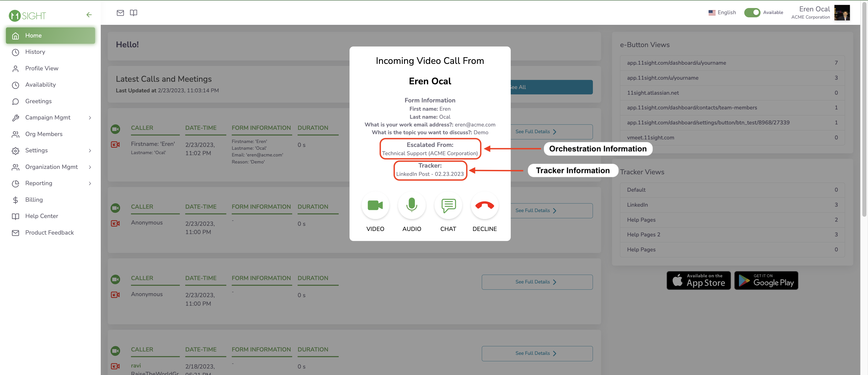This screenshot has width=868, height=375.
Task: Open Greetings menu item
Action: [50, 101]
